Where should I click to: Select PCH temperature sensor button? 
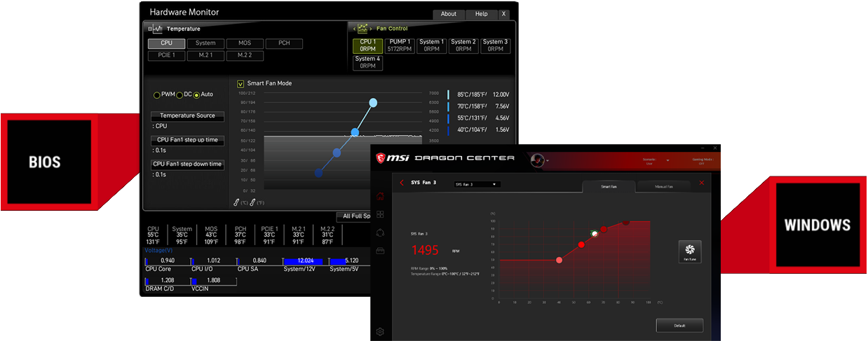tap(284, 43)
